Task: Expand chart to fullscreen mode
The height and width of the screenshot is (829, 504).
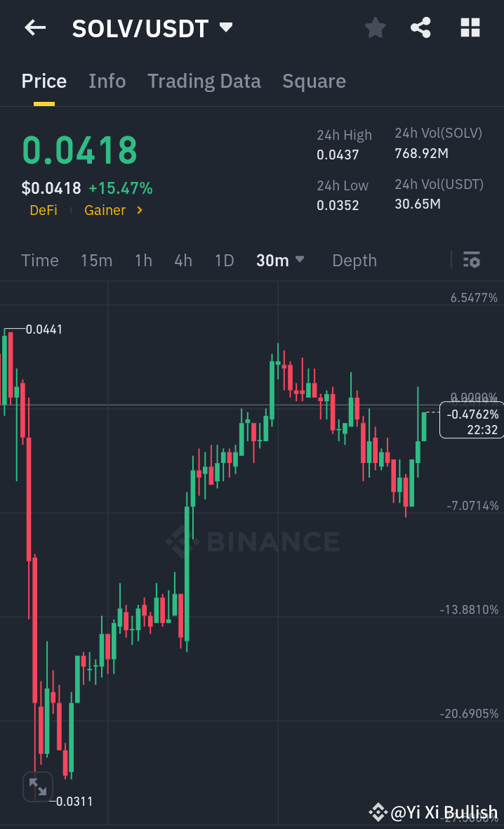Action: click(x=38, y=787)
